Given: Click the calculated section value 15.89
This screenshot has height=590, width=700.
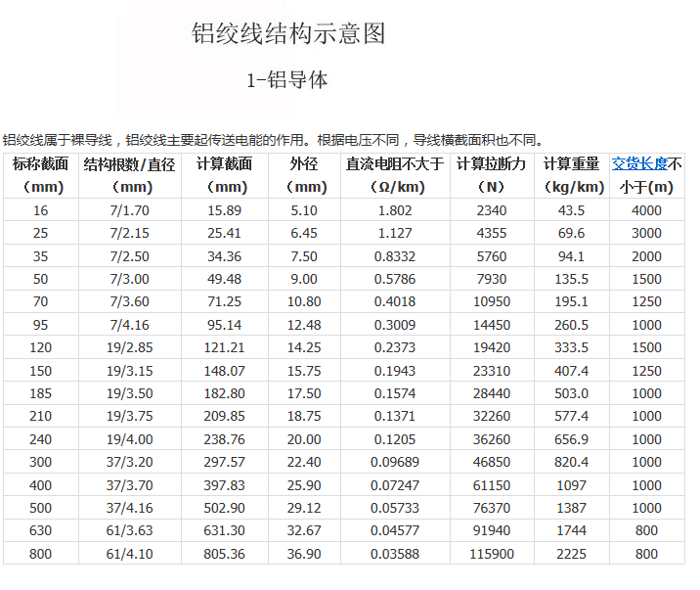Looking at the screenshot, I should [x=225, y=210].
